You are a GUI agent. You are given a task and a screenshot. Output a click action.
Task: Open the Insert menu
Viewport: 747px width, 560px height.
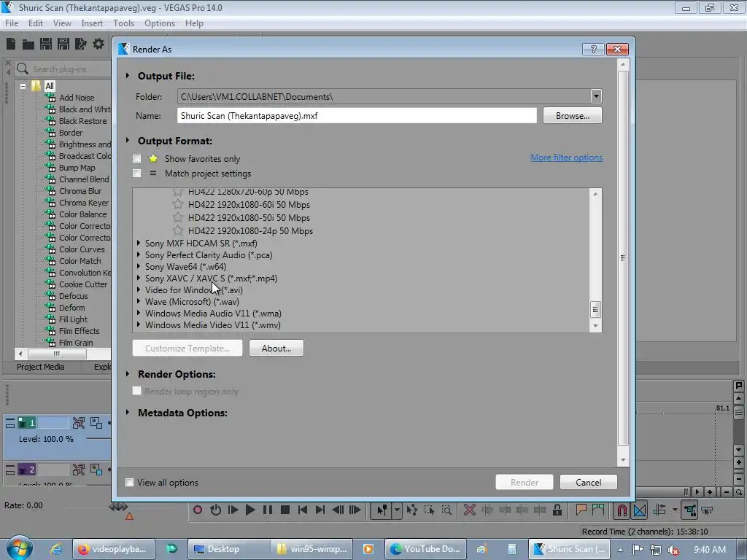click(x=92, y=23)
